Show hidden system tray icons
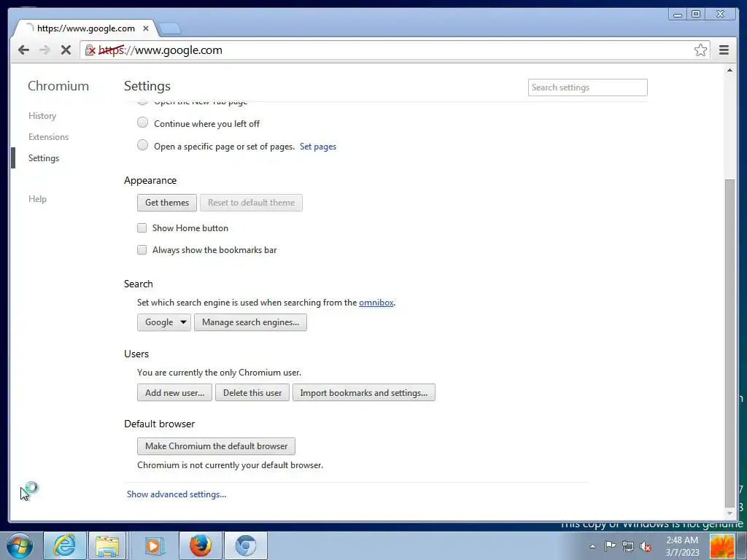The image size is (747, 560). point(592,546)
